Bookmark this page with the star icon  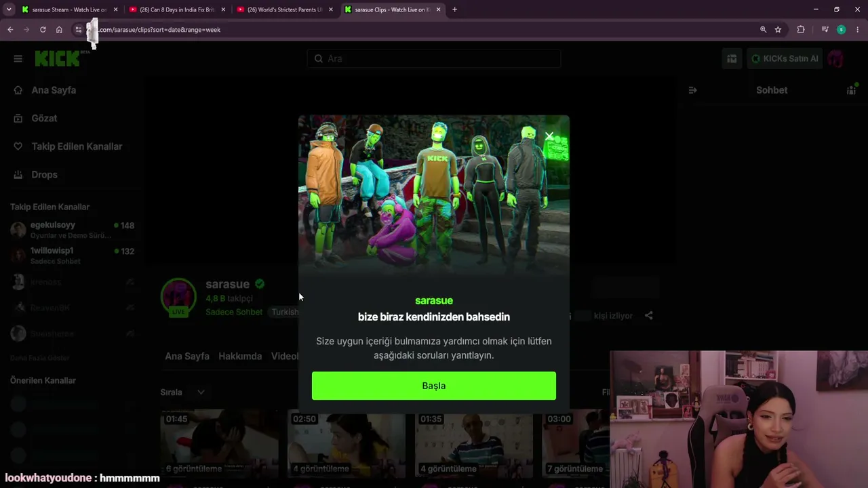point(778,30)
